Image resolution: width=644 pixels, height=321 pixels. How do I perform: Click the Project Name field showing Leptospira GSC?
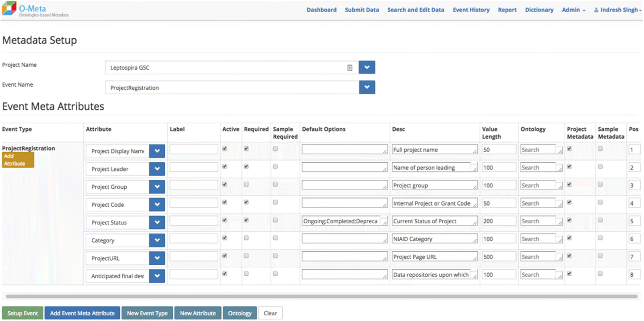click(x=232, y=68)
